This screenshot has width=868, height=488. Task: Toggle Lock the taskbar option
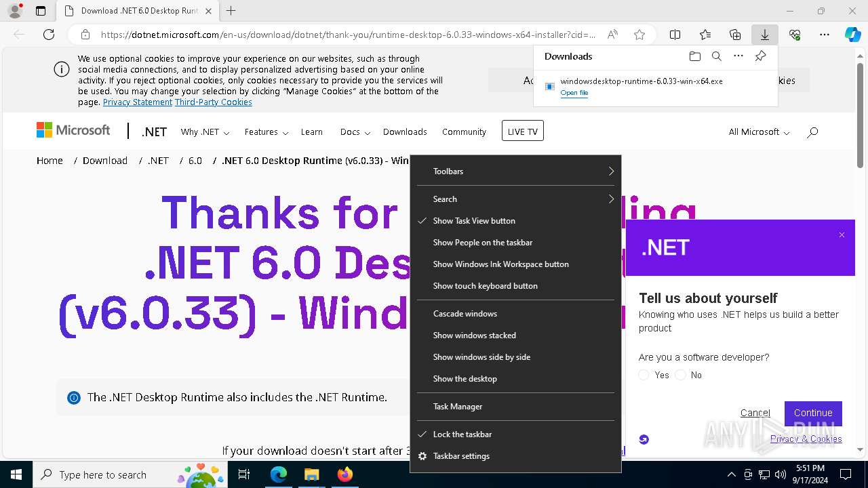tap(515, 434)
